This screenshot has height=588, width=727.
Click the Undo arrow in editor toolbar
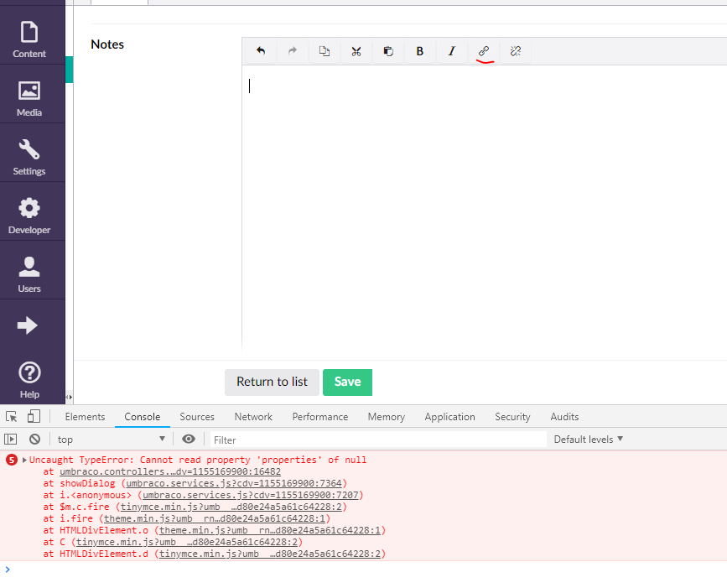pyautogui.click(x=261, y=51)
